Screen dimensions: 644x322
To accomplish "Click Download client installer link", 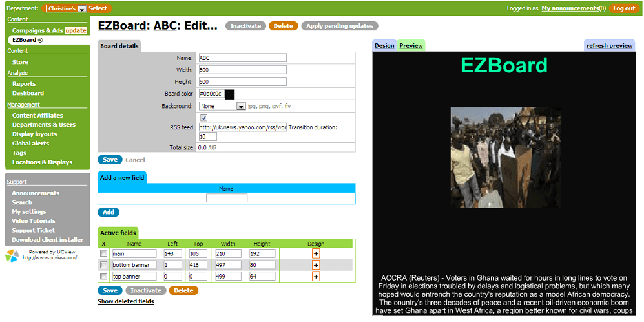I will tap(47, 240).
